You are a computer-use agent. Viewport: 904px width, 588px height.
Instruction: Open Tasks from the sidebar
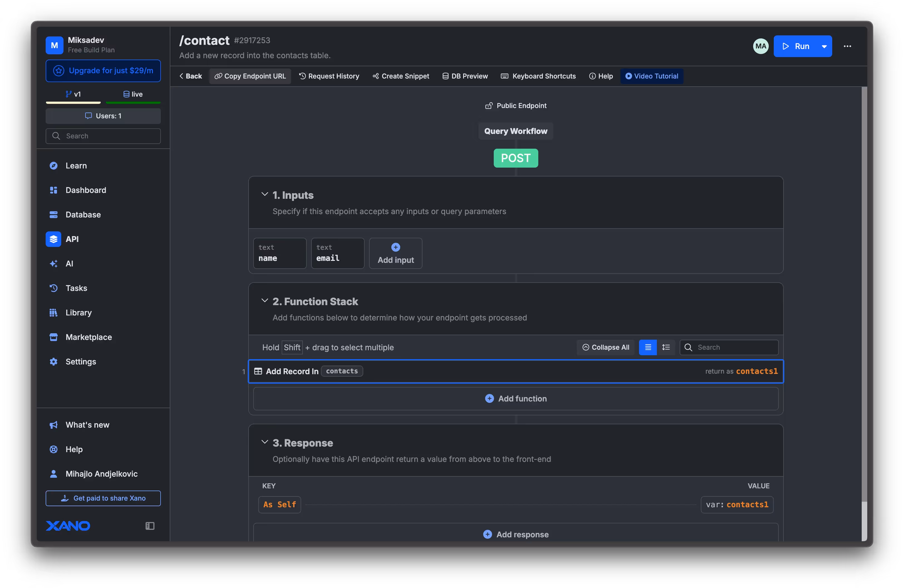[76, 288]
